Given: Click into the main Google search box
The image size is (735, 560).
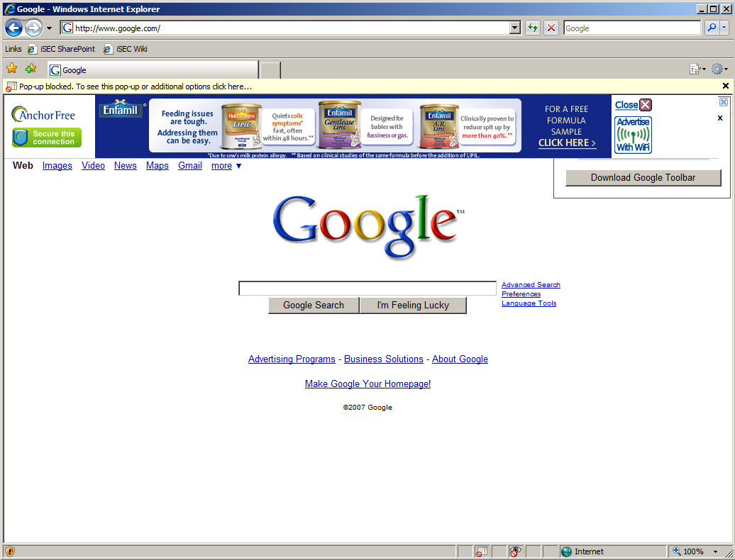Looking at the screenshot, I should pyautogui.click(x=367, y=289).
